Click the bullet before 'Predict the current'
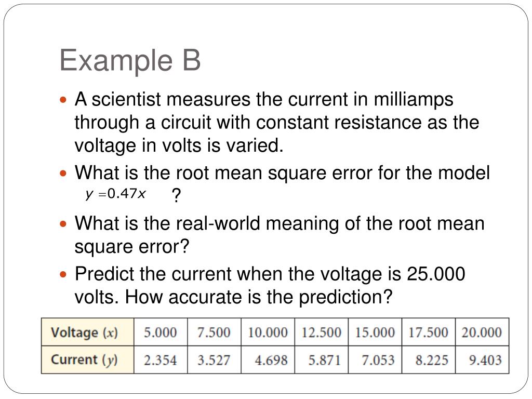 click(63, 274)
